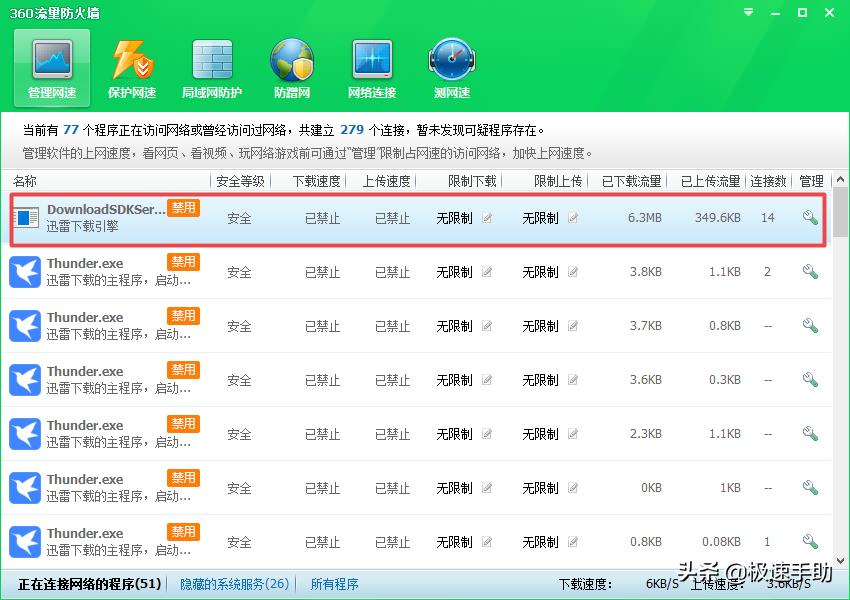
Task: Open the titlebar feedback dropdown arrow
Action: [746, 13]
